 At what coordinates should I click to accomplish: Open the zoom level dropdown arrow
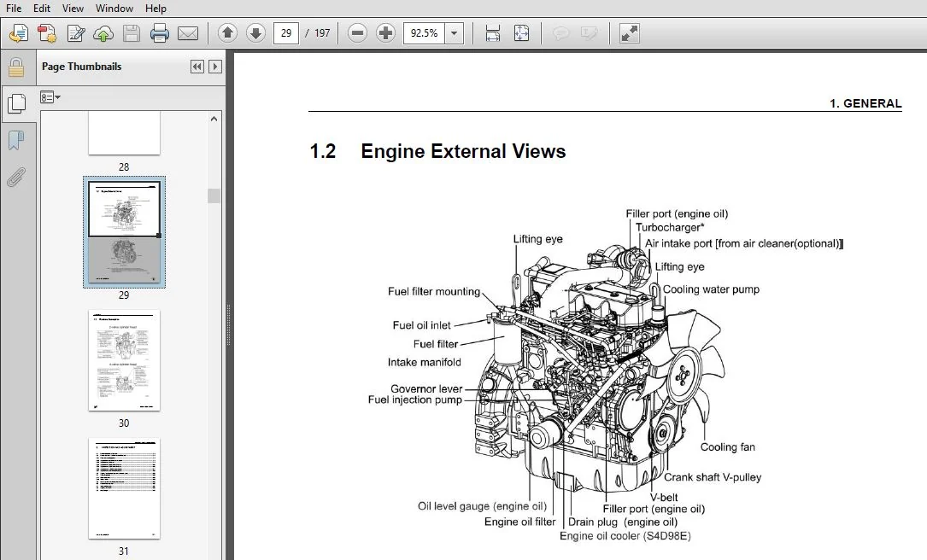[x=454, y=33]
